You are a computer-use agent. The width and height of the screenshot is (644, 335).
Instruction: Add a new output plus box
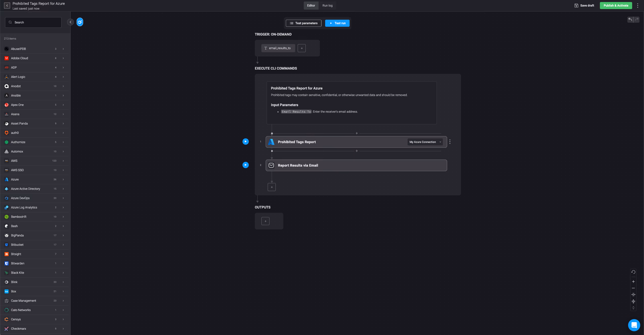[265, 221]
